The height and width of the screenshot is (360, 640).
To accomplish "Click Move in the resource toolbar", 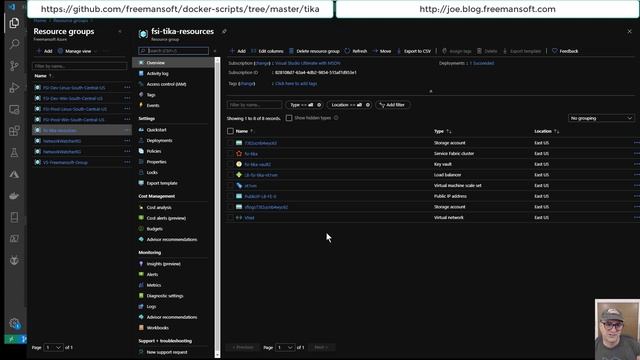I will click(x=382, y=51).
